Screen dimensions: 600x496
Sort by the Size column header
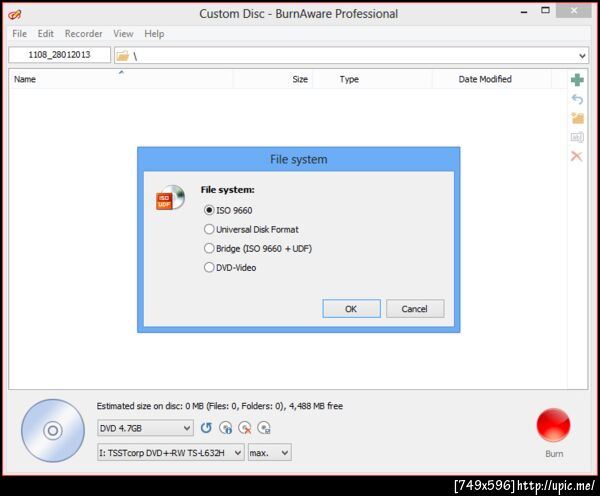[x=272, y=79]
